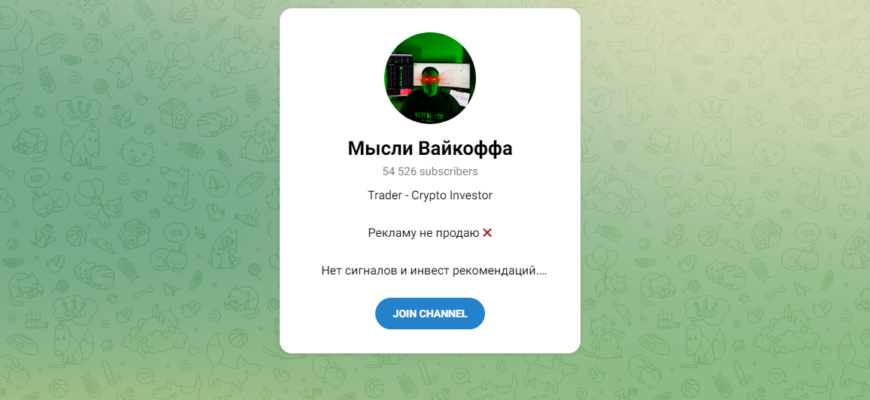The image size is (870, 400).
Task: Click the word CHANNEL on the blue button
Action: pos(443,313)
